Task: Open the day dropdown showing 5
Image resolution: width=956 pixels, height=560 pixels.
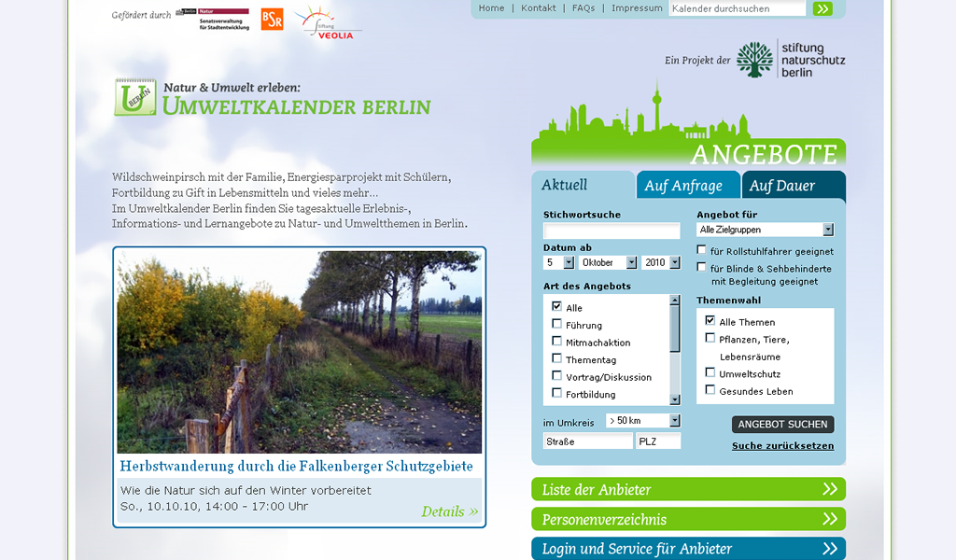Action: pyautogui.click(x=559, y=262)
